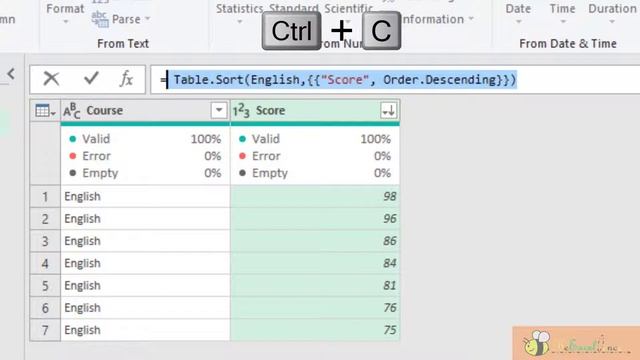
Task: Click the 123 number type icon for Score
Action: pos(241,111)
